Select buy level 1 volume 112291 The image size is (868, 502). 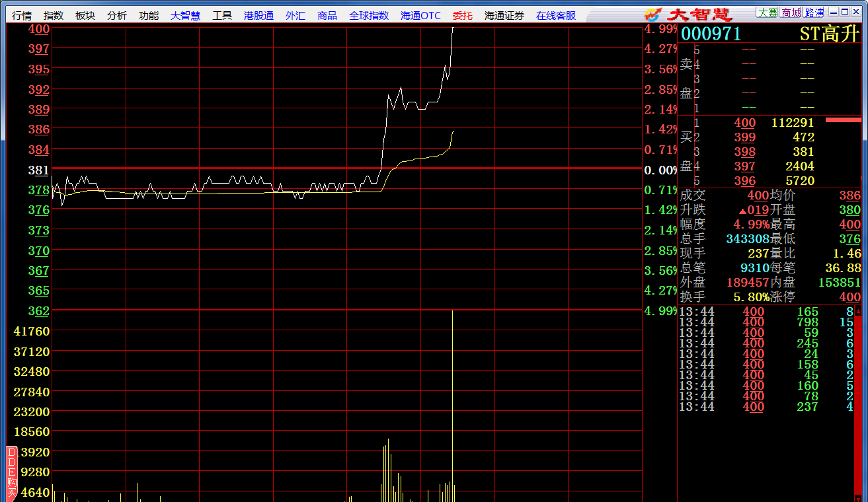793,123
